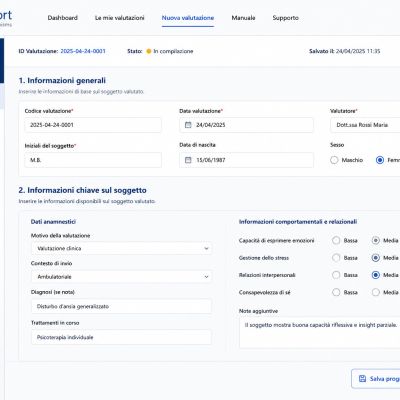Click the yellow In compilazione status dot

click(149, 51)
